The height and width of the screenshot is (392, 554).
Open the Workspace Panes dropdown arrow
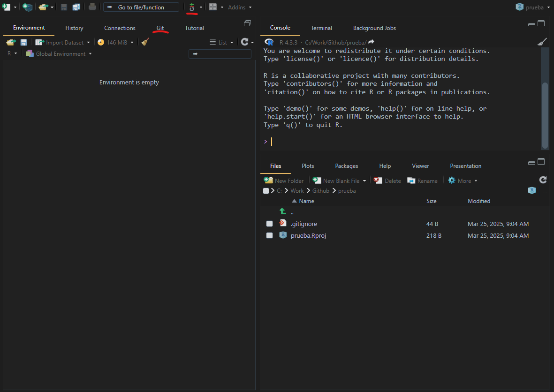tap(222, 8)
